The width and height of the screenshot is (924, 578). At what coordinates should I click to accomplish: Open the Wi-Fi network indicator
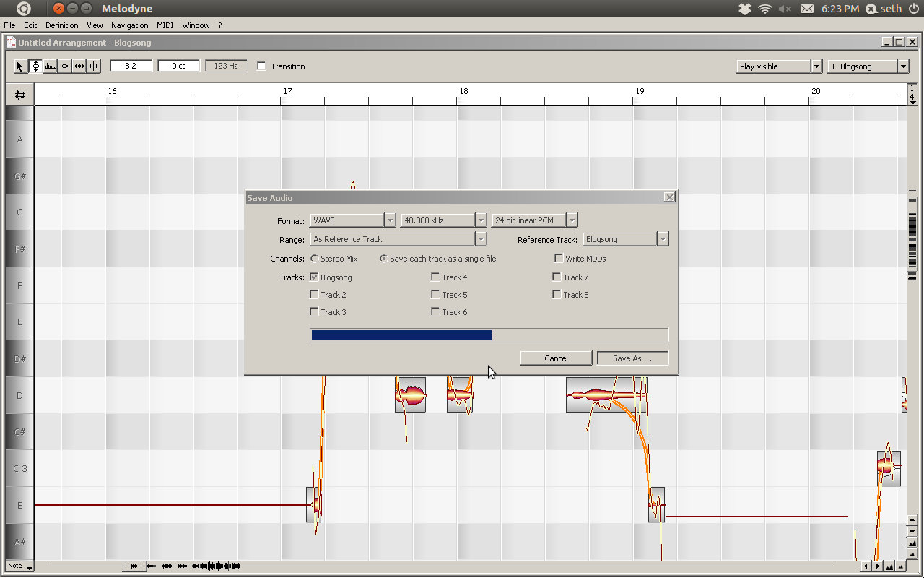765,9
